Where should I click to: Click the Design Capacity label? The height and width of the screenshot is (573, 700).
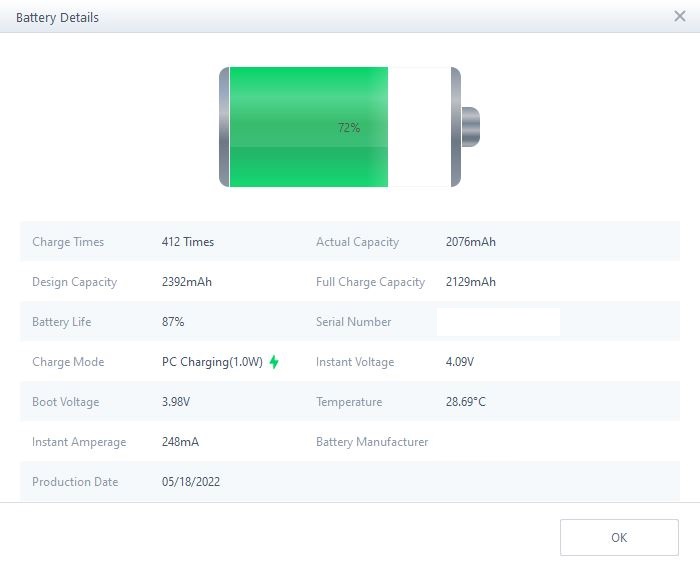(74, 282)
